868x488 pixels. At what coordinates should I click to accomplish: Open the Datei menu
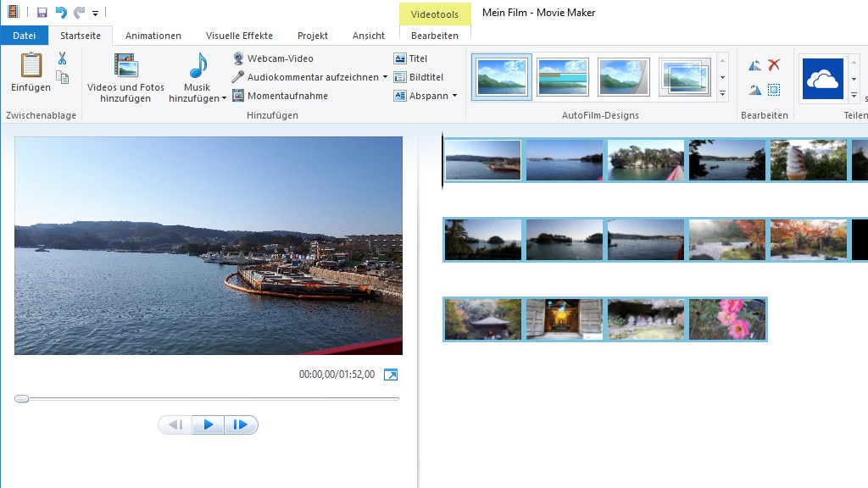[x=25, y=36]
